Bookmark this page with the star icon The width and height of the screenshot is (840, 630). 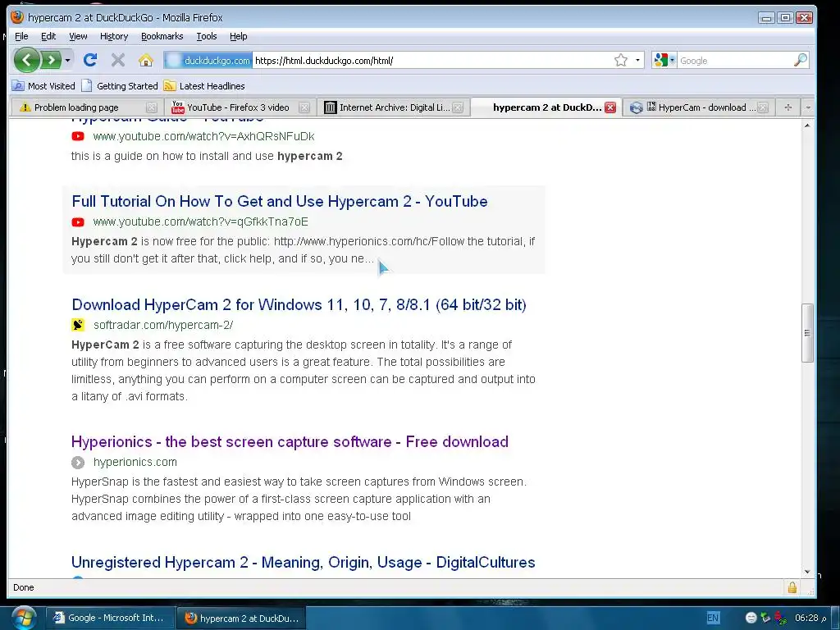(x=621, y=60)
